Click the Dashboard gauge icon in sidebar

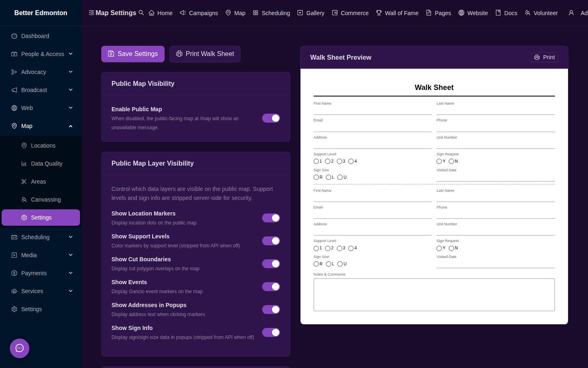tap(14, 36)
